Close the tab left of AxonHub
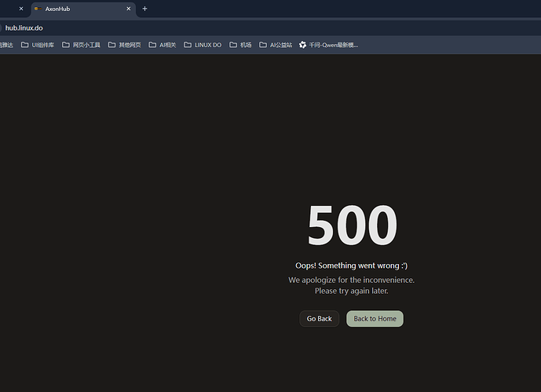The height and width of the screenshot is (392, 541). pos(21,9)
